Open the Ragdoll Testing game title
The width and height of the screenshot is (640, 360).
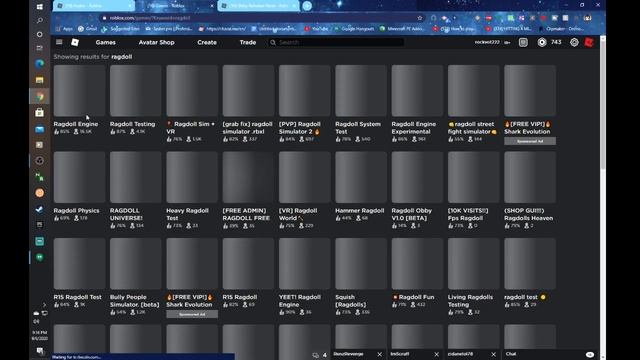point(132,124)
